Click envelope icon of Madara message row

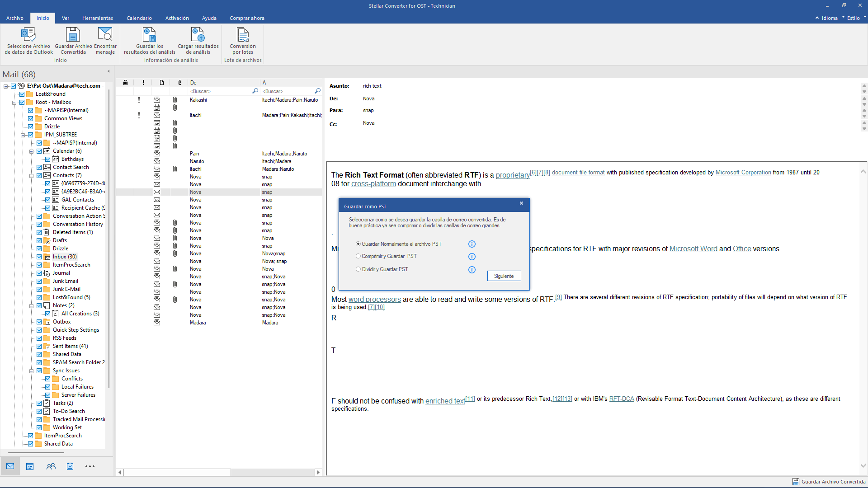point(157,323)
